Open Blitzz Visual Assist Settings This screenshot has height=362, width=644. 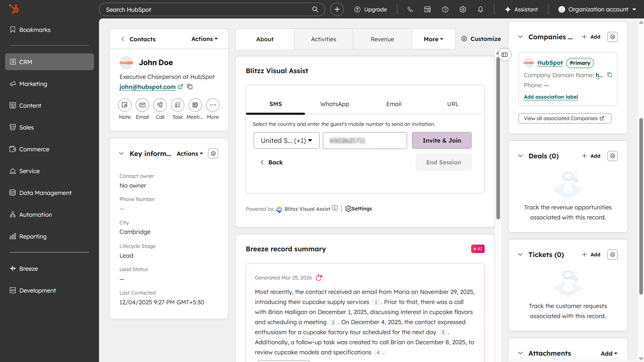[x=358, y=209]
